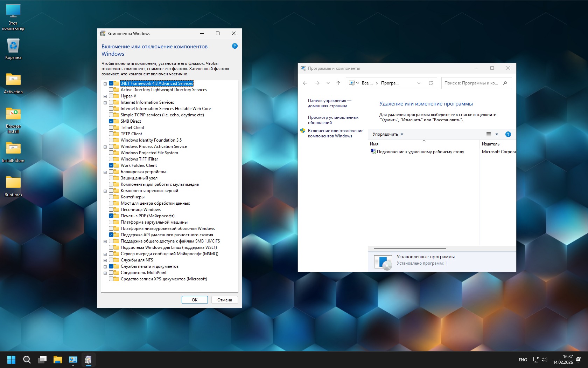This screenshot has height=368, width=588.
Task: Open the Просмотр установленных обновлений link
Action: click(333, 120)
